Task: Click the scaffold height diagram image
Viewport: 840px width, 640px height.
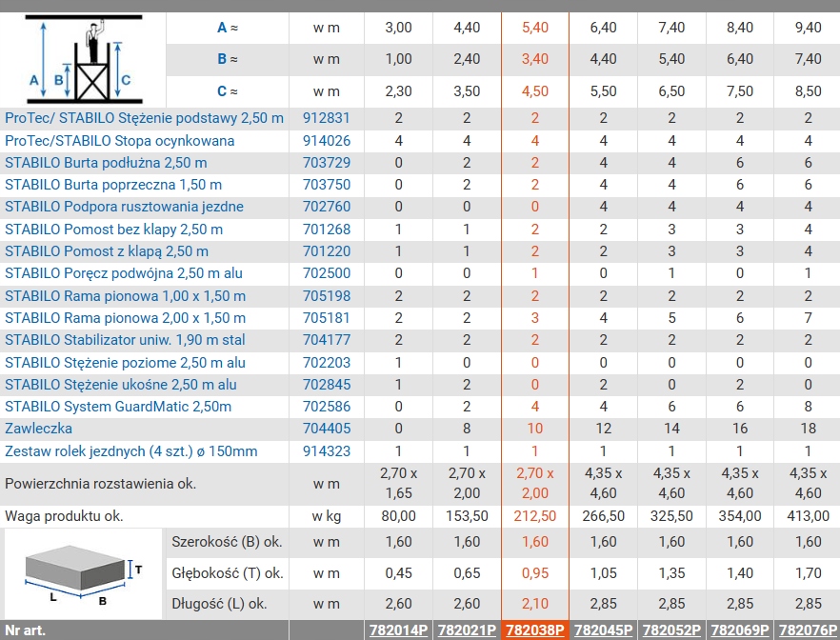Action: click(84, 59)
